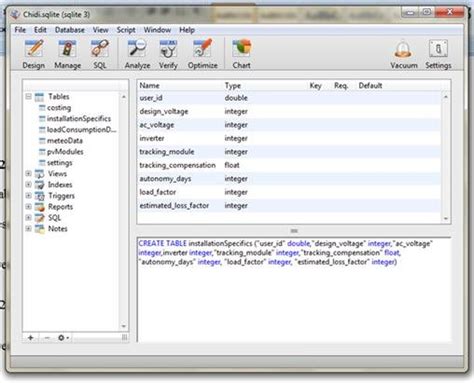Select the load_factor column row

289,192
